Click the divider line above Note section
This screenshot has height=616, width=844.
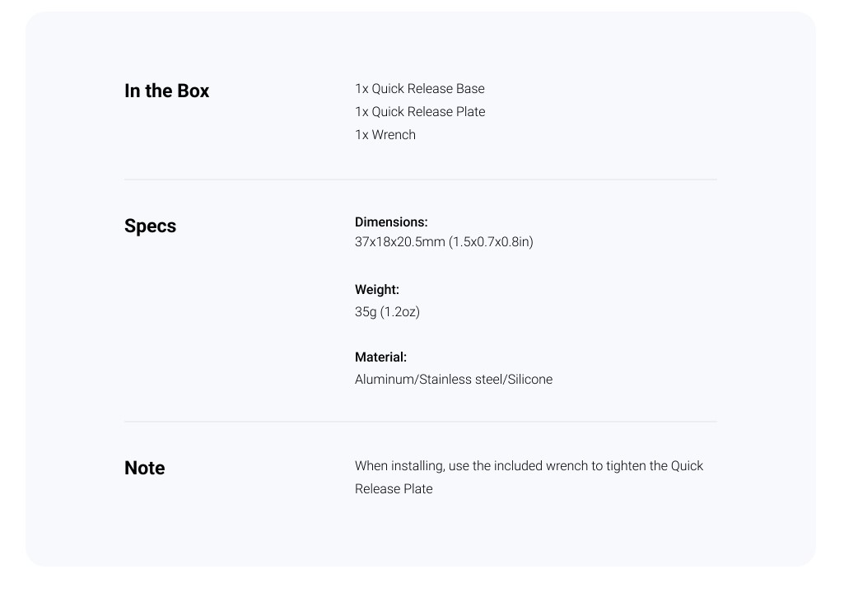click(x=421, y=422)
